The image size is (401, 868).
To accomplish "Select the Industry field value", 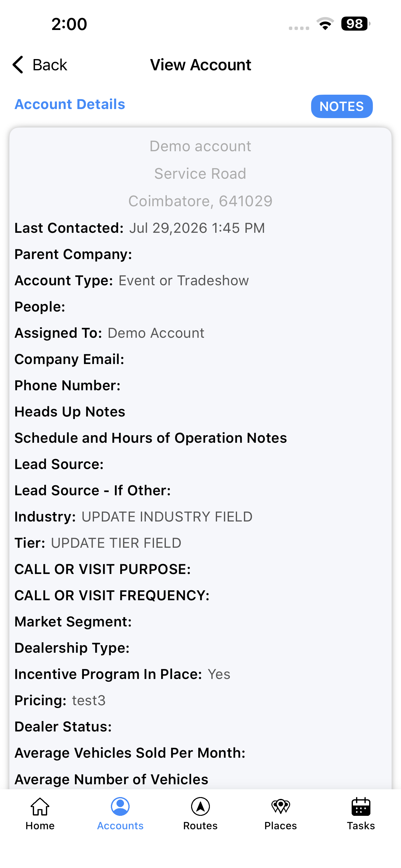I will (167, 517).
